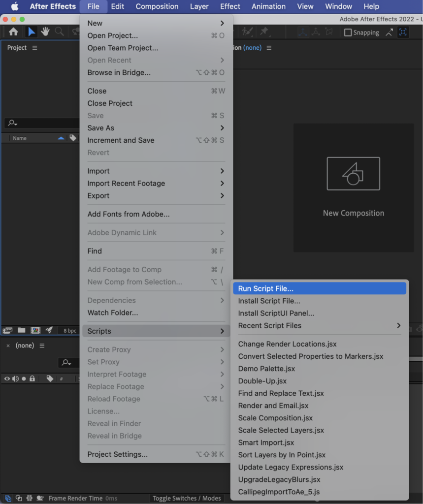Open the Composition menu in menu bar
423x504 pixels.
pos(157,6)
